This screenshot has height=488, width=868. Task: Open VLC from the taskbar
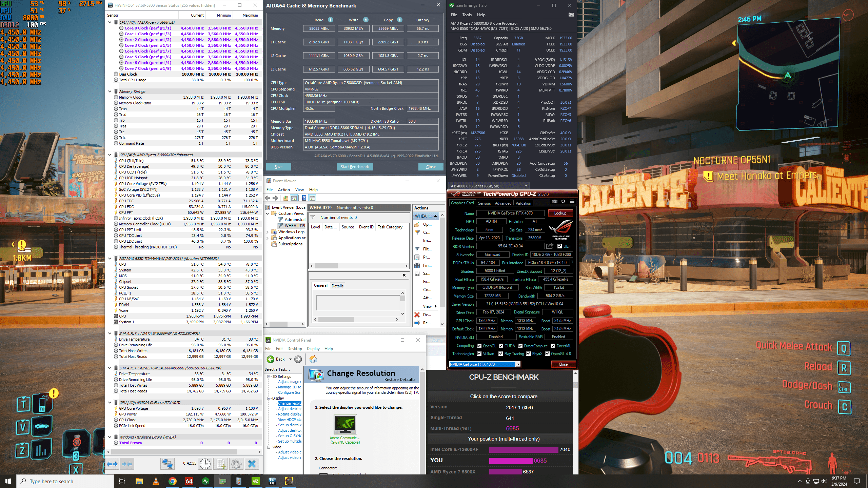point(156,481)
